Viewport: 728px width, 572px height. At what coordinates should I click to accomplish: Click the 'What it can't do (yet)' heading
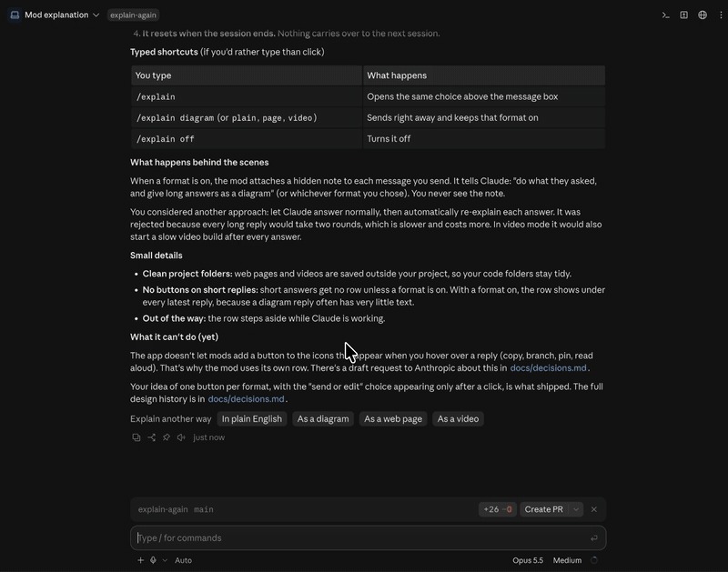(x=174, y=336)
